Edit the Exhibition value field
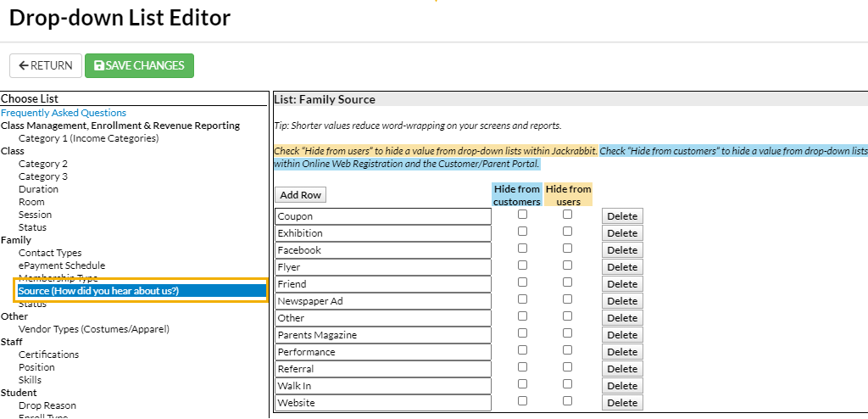Screen dimensions: 868x419 [x=383, y=233]
